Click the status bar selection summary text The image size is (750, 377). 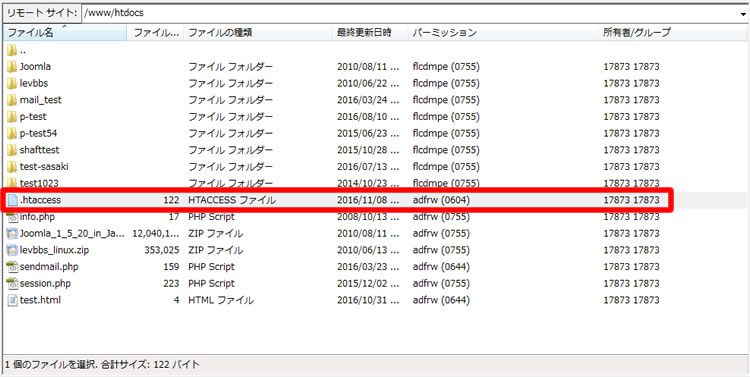[x=102, y=365]
